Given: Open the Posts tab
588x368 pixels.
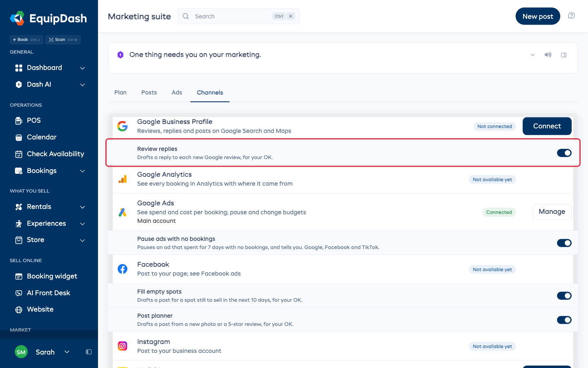Looking at the screenshot, I should pos(149,92).
